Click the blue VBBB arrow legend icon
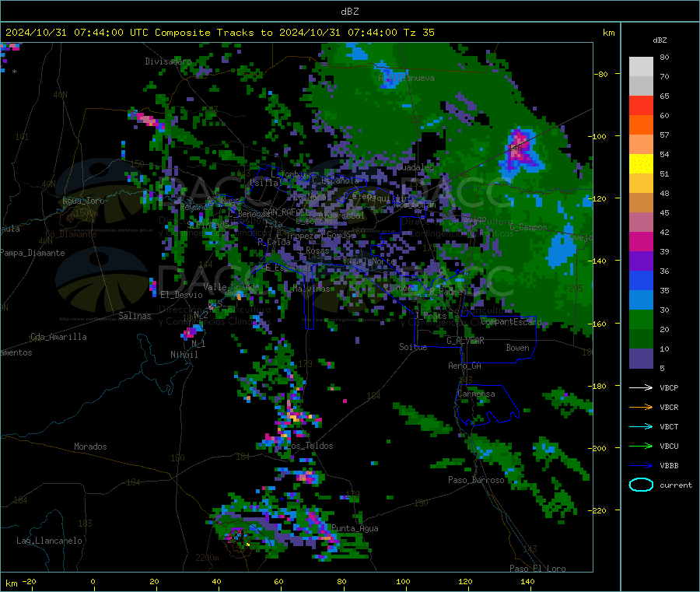This screenshot has height=592, width=700. (641, 466)
